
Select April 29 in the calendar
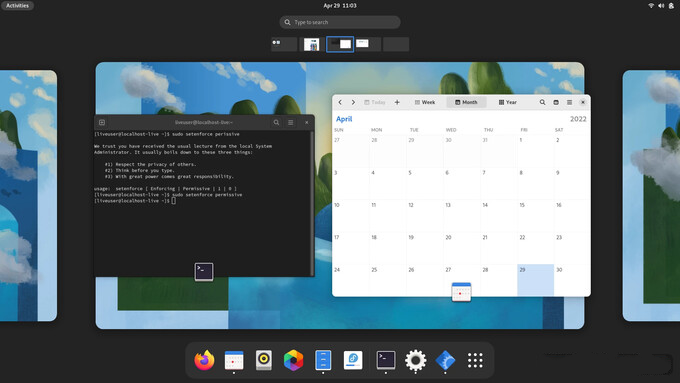tap(536, 280)
